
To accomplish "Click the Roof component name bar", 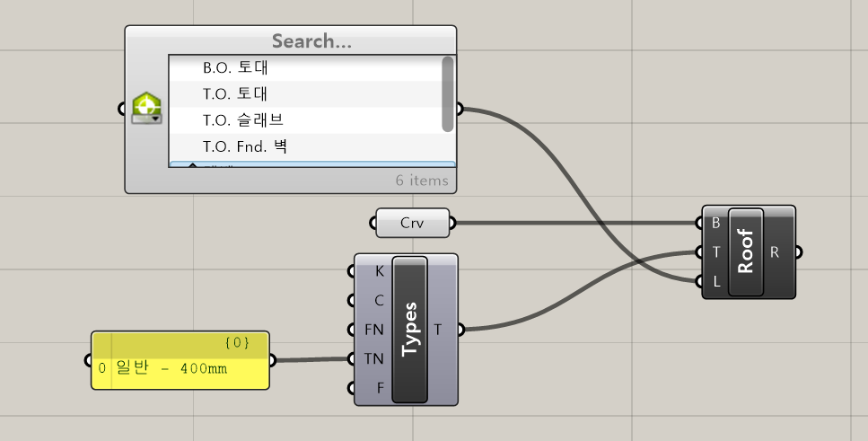I will click(x=746, y=252).
